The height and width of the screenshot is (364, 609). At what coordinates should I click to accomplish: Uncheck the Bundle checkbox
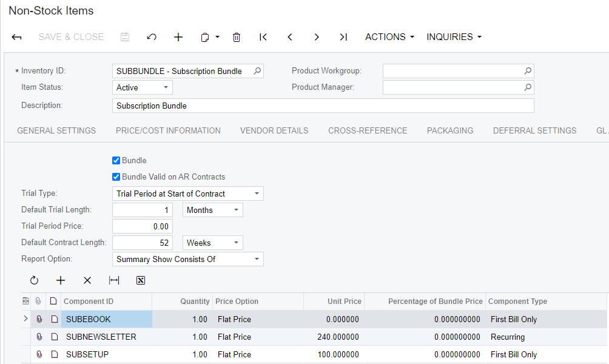[x=116, y=160]
